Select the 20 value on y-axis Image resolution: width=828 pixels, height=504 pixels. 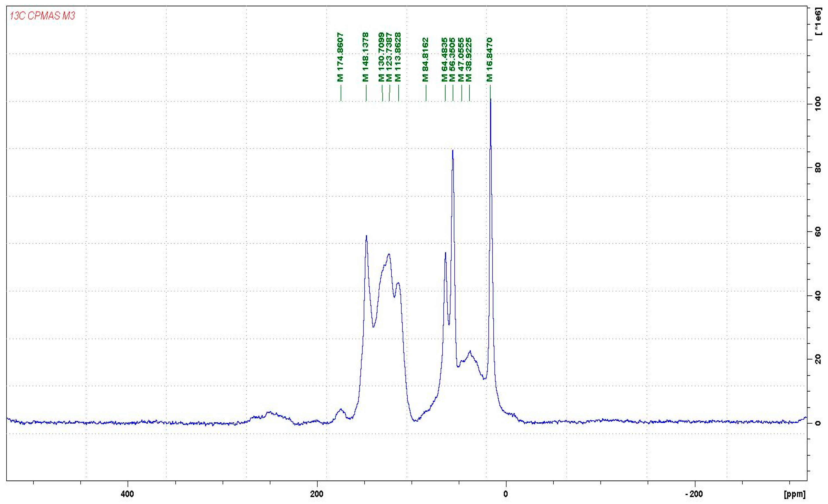point(818,359)
